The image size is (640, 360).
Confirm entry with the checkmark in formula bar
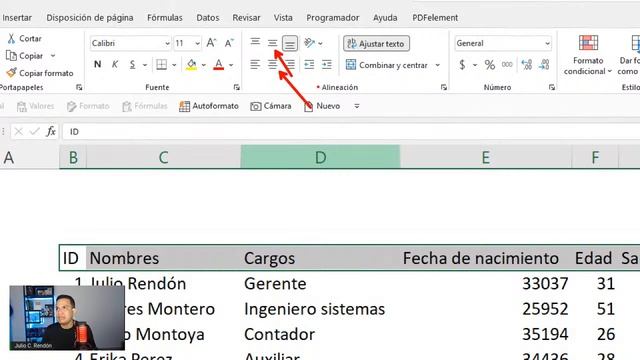(x=35, y=131)
